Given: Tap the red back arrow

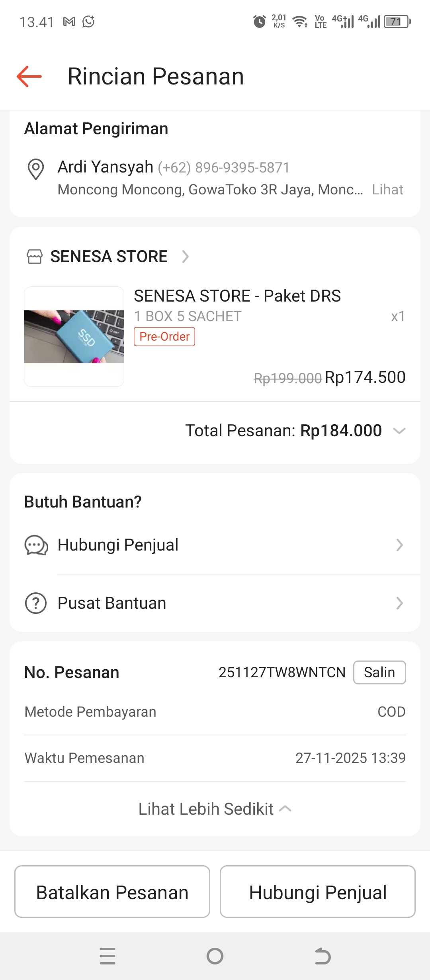Looking at the screenshot, I should [29, 76].
